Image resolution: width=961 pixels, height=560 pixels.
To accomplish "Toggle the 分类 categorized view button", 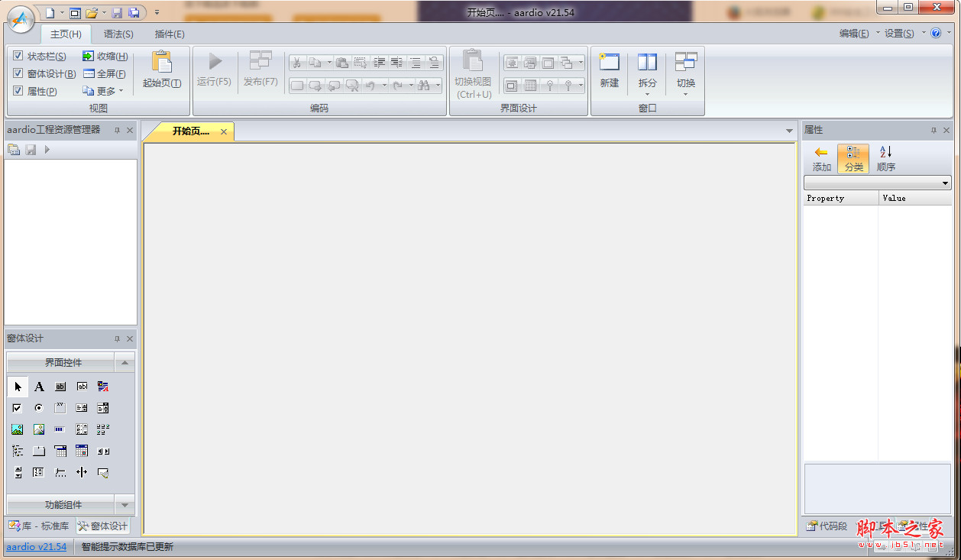I will 853,158.
